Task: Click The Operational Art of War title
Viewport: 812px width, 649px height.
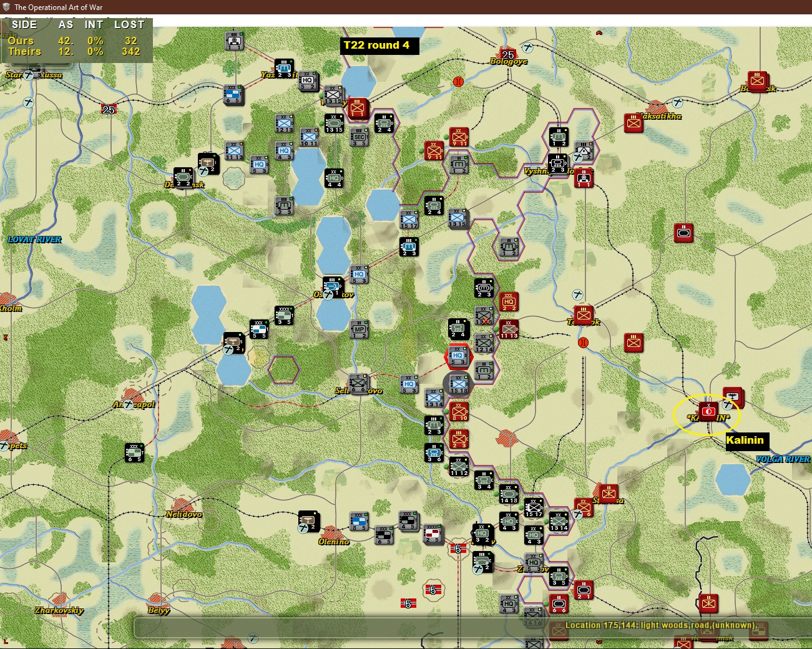Action: (59, 7)
